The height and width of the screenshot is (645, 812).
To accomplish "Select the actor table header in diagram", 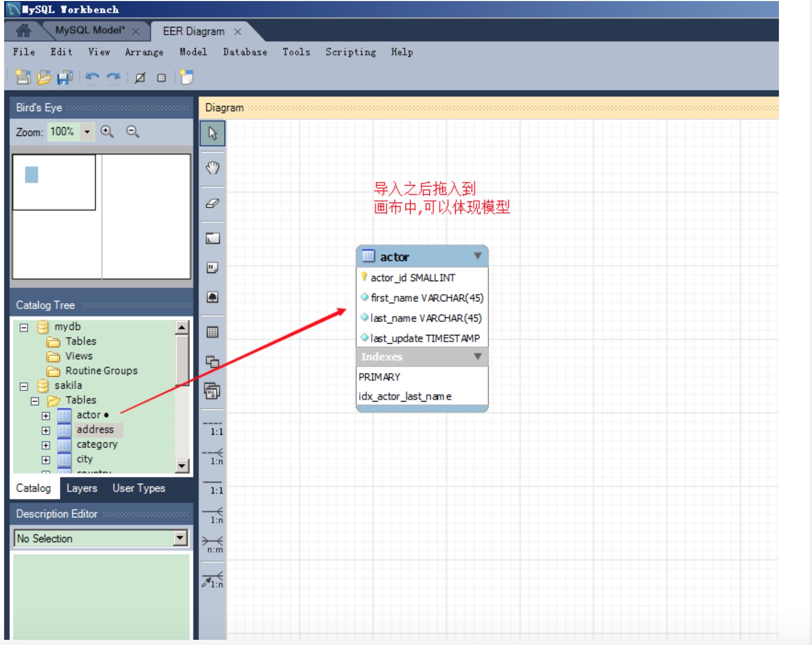I will 422,256.
